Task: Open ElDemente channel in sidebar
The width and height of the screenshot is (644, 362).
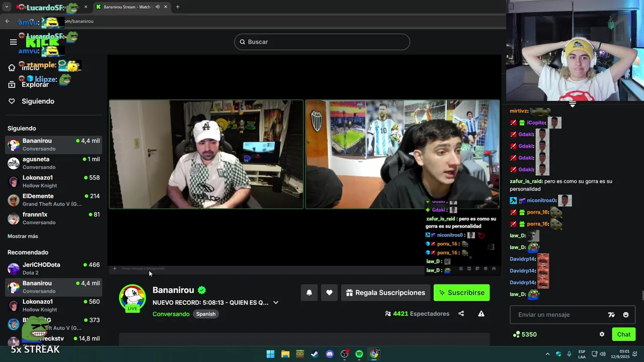Action: 54,200
